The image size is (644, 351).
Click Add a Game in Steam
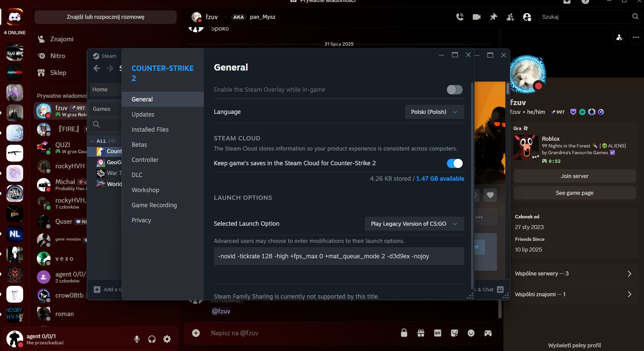(107, 290)
